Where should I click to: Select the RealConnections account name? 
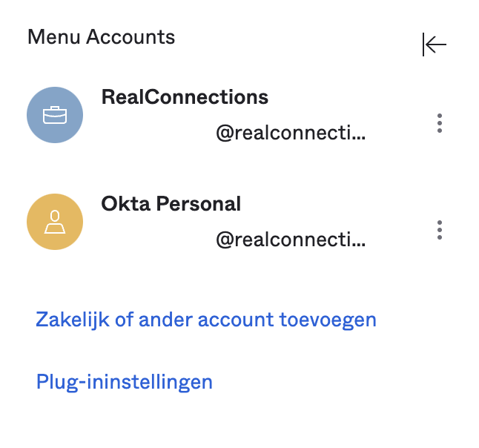pyautogui.click(x=185, y=97)
